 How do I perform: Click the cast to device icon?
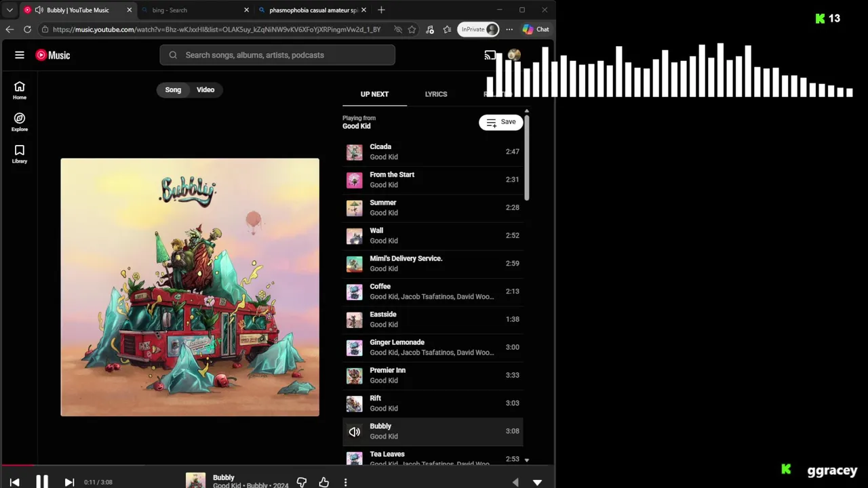490,55
